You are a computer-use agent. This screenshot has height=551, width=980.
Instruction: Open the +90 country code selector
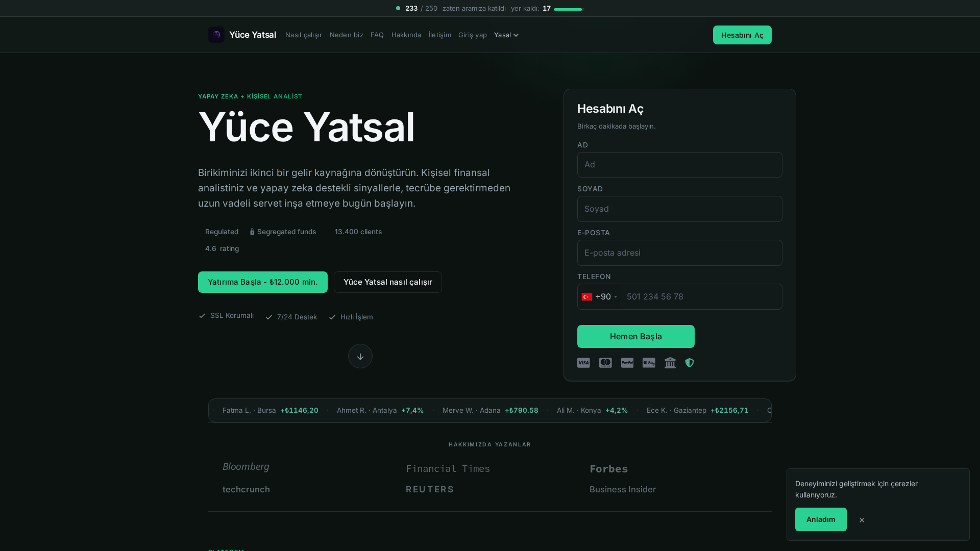600,297
